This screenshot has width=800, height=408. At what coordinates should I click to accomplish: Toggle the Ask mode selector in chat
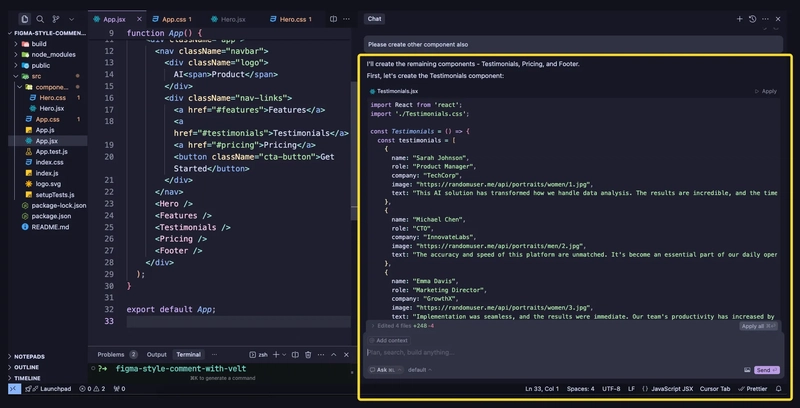[x=385, y=370]
